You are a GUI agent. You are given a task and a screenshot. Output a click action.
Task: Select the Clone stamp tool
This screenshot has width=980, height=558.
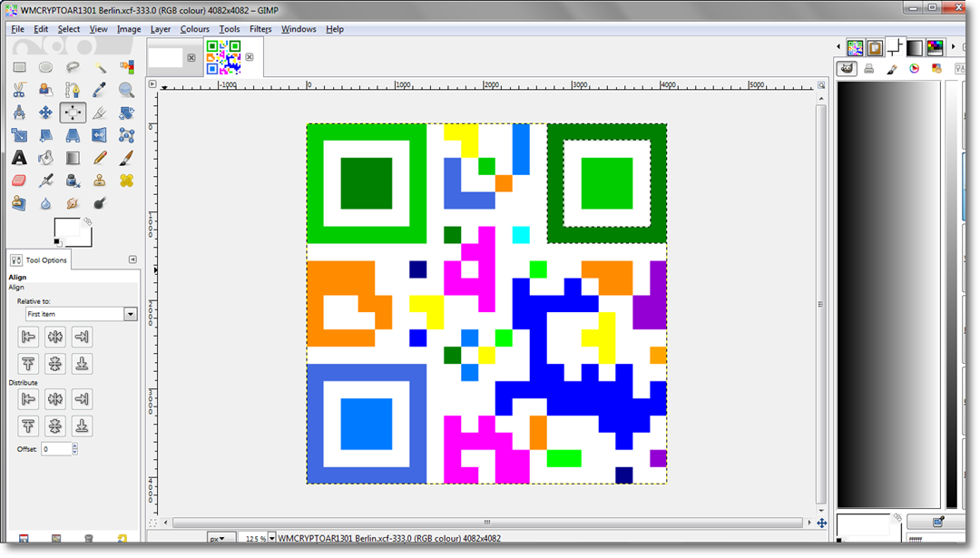[100, 181]
